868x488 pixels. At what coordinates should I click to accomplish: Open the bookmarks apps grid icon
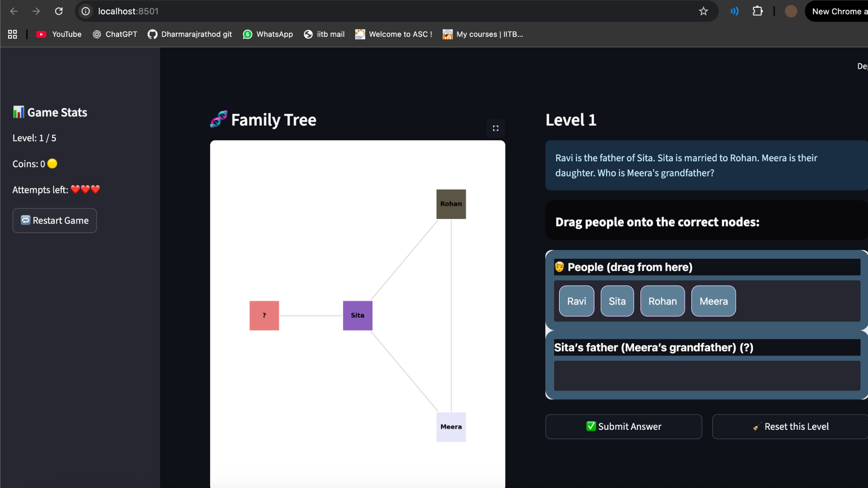pos(13,34)
